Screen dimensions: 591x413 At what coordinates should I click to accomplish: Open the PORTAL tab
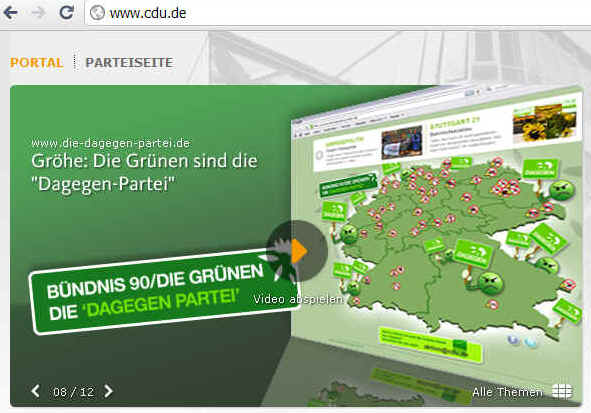click(37, 63)
